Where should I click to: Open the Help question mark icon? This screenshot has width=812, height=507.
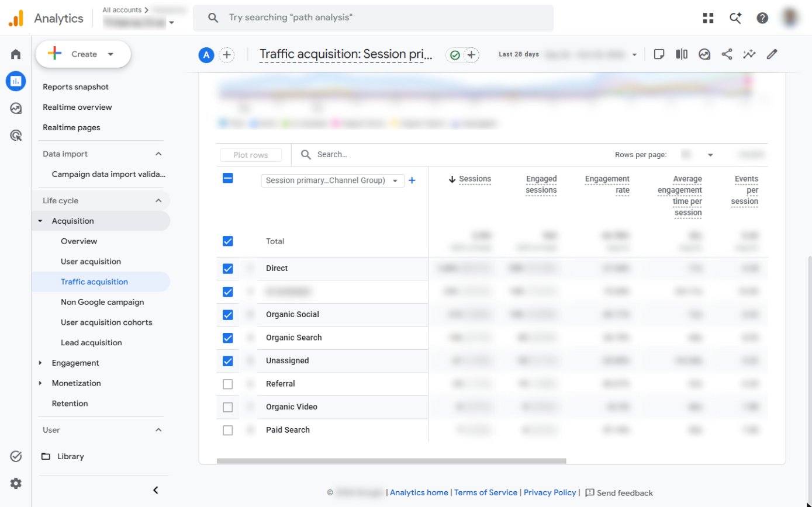pos(762,18)
